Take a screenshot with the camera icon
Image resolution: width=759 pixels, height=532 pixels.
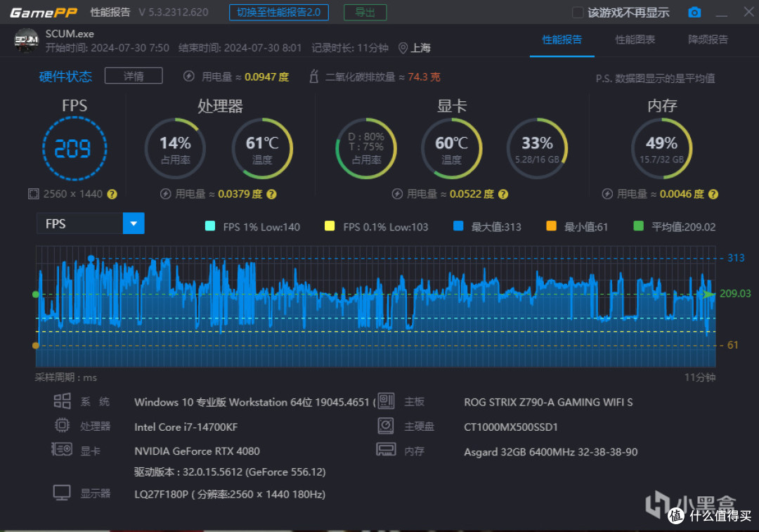point(694,12)
